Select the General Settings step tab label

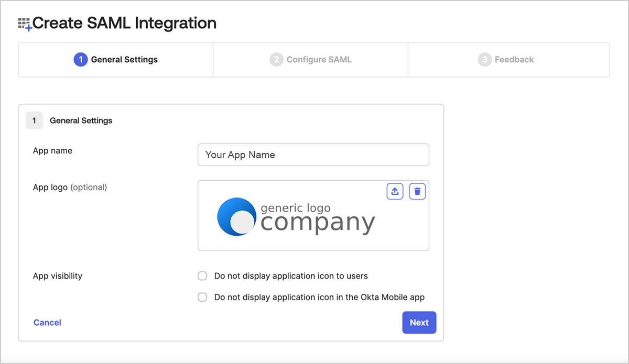tap(124, 60)
